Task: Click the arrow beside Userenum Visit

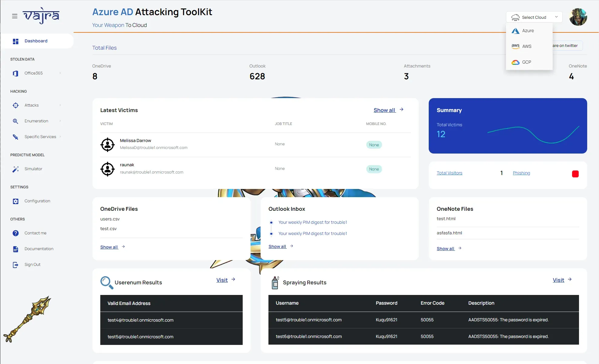Action: 233,279
